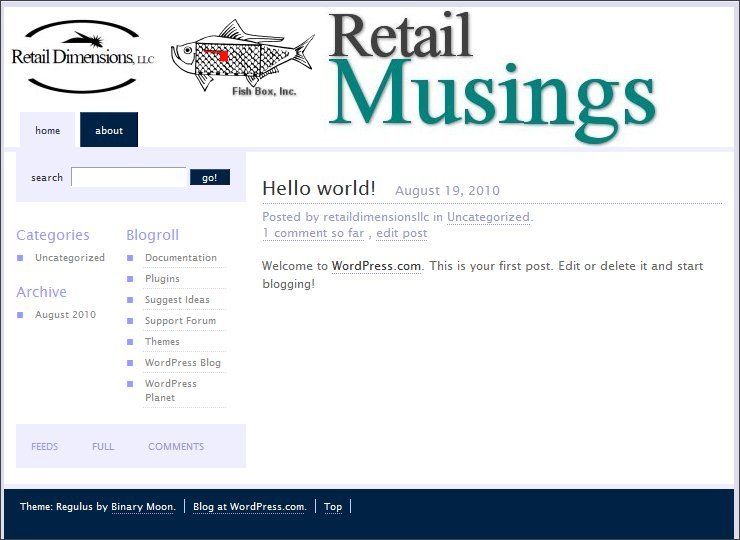Go to Suggest Ideas blogroll link
This screenshot has height=540, width=740.
click(177, 300)
